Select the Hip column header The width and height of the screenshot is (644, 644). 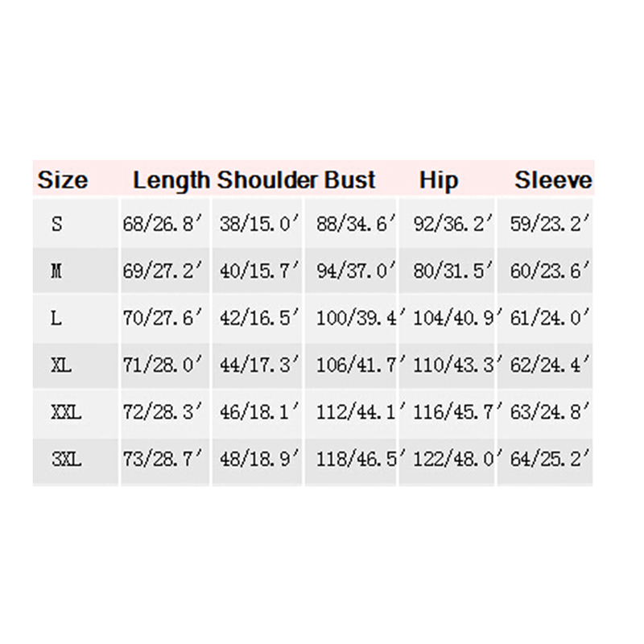tap(439, 180)
